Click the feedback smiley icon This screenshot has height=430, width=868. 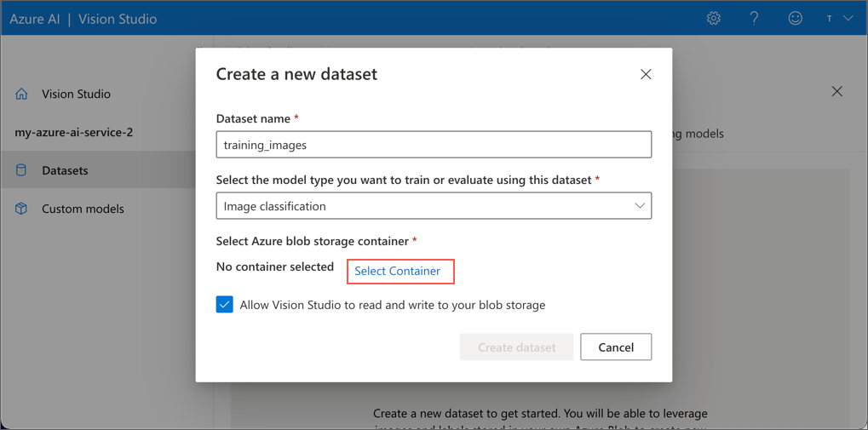(795, 18)
